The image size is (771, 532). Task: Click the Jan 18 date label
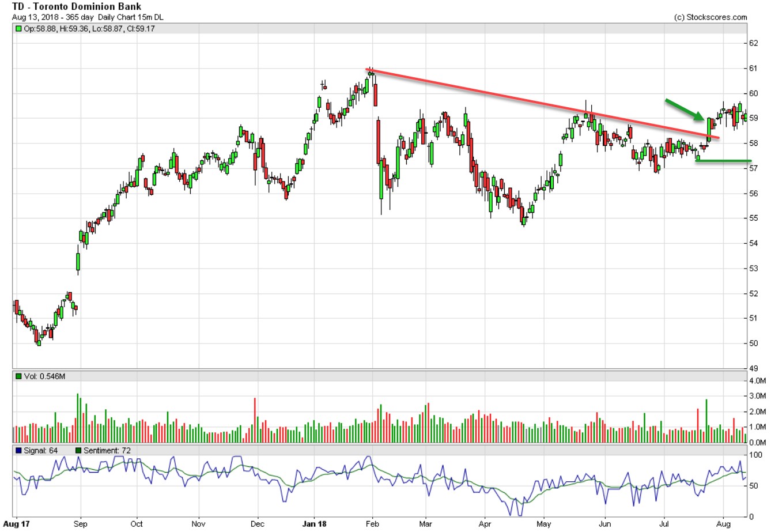pyautogui.click(x=315, y=525)
